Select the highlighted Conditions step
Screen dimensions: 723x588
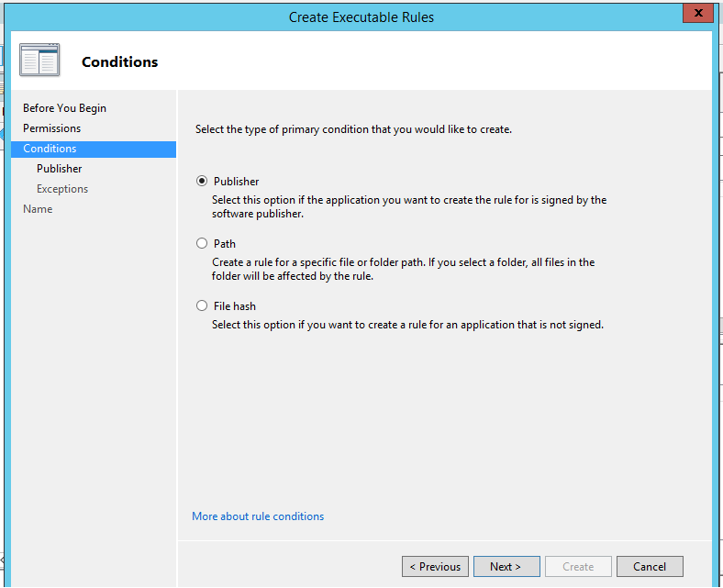pyautogui.click(x=94, y=149)
